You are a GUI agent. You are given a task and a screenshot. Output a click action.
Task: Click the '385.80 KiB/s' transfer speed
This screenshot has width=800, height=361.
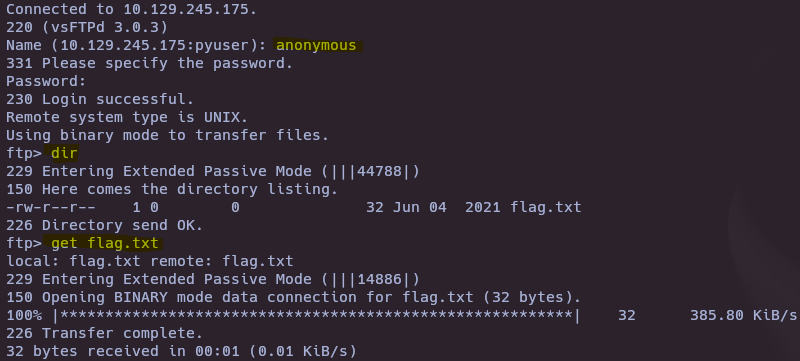743,316
